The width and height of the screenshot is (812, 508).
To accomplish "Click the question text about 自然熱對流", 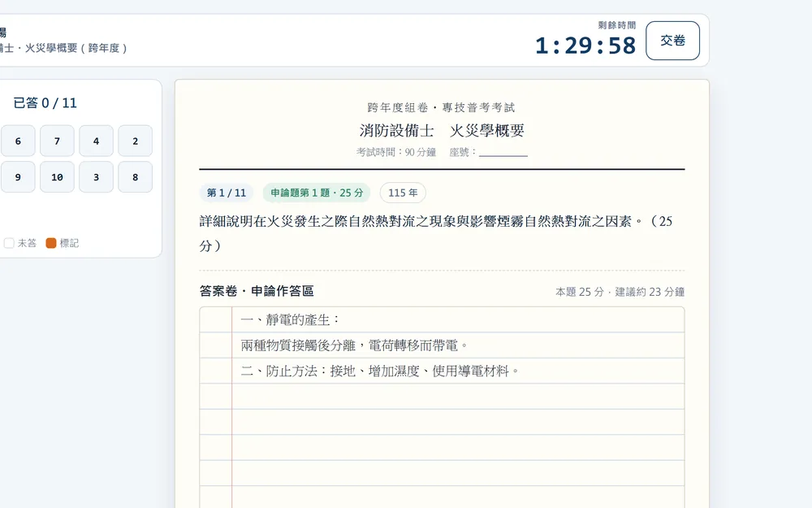I will tap(435, 232).
